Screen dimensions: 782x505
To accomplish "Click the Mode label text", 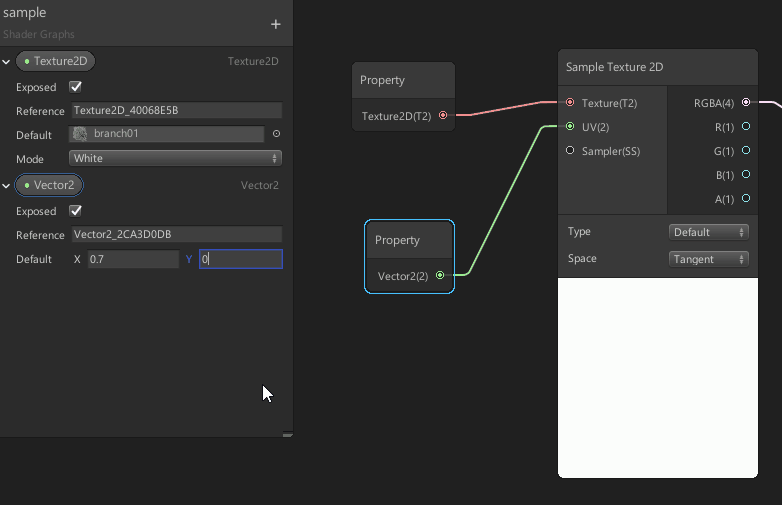I will click(x=30, y=159).
